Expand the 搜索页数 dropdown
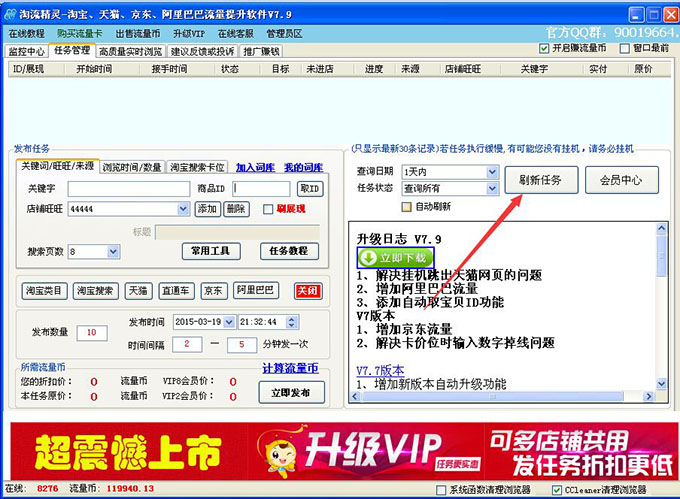Image resolution: width=680 pixels, height=499 pixels. click(x=113, y=251)
